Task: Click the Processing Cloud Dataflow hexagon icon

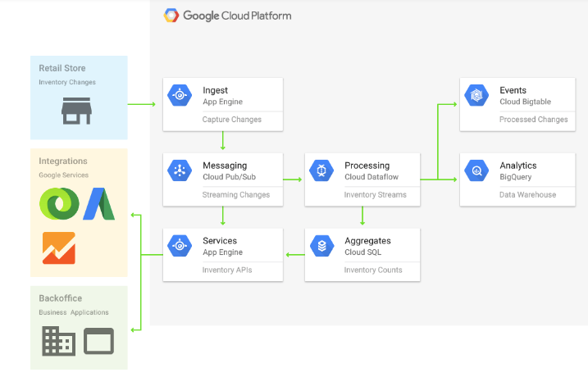Action: pos(321,170)
